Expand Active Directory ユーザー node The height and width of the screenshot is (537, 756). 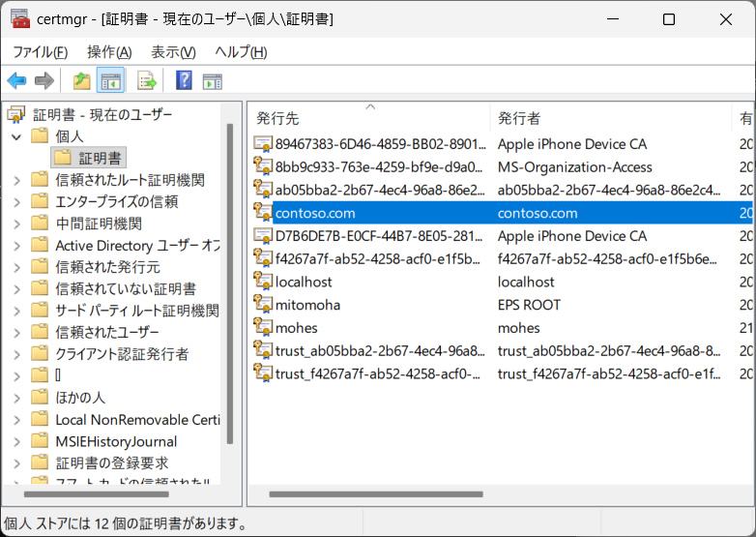[x=16, y=246]
